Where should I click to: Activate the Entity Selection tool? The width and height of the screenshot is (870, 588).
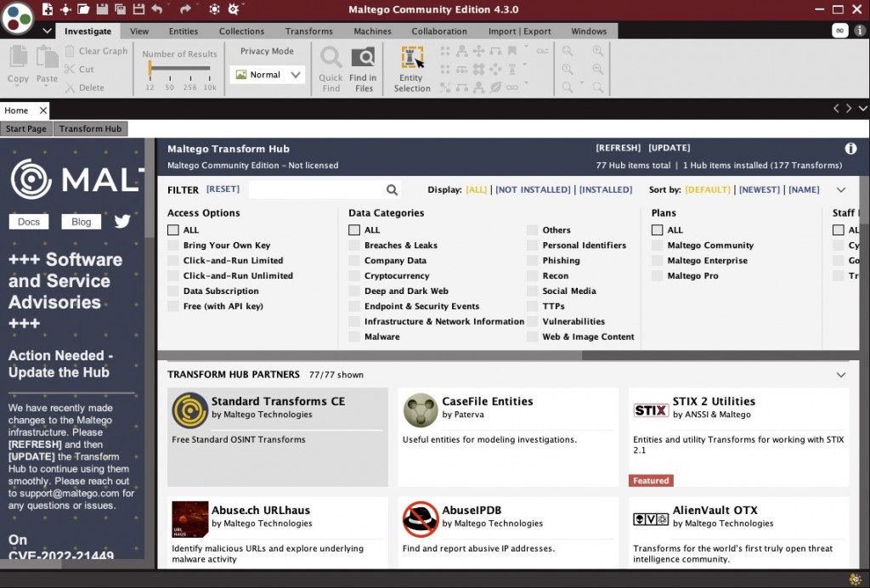point(412,69)
